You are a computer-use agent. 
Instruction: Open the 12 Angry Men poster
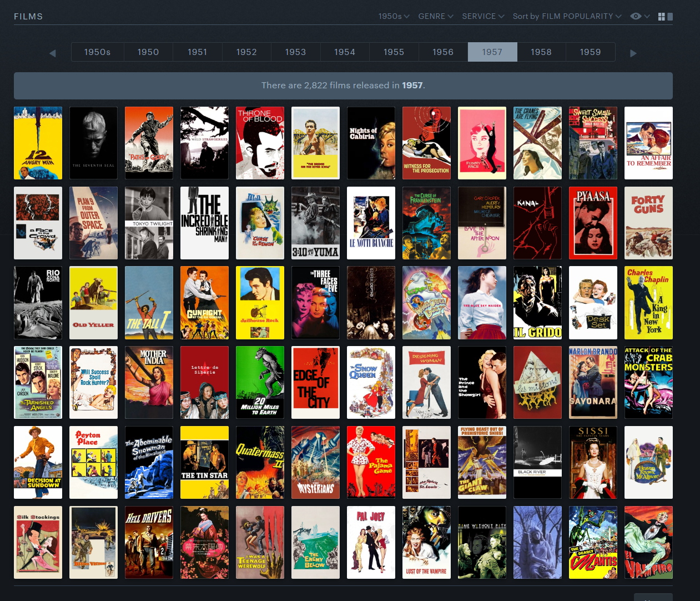point(38,143)
